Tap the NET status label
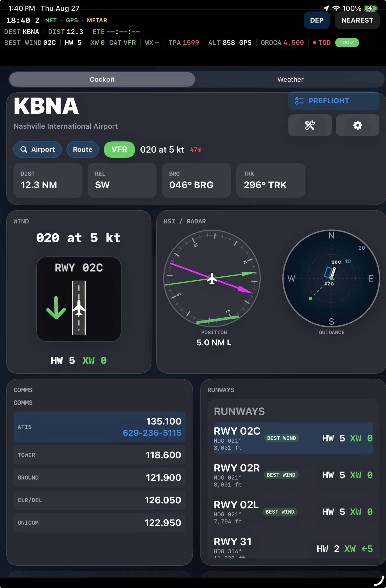 (51, 20)
